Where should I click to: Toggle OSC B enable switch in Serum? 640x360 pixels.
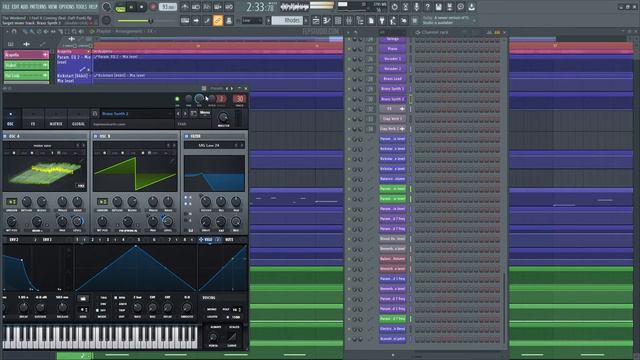click(x=96, y=136)
